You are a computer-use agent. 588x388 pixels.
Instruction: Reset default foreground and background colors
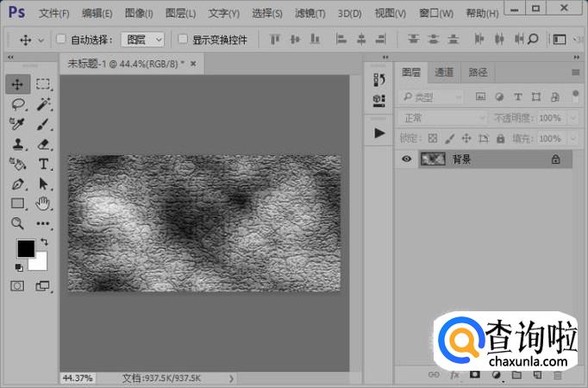19,267
